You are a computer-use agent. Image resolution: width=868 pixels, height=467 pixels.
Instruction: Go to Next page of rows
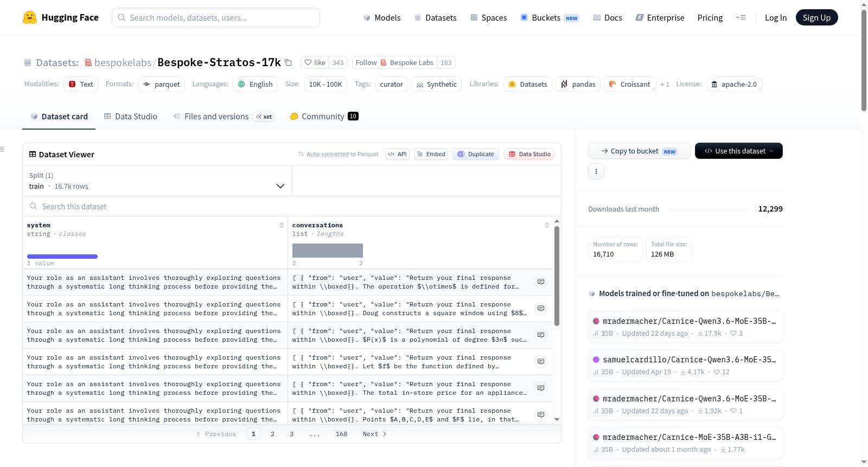(374, 434)
